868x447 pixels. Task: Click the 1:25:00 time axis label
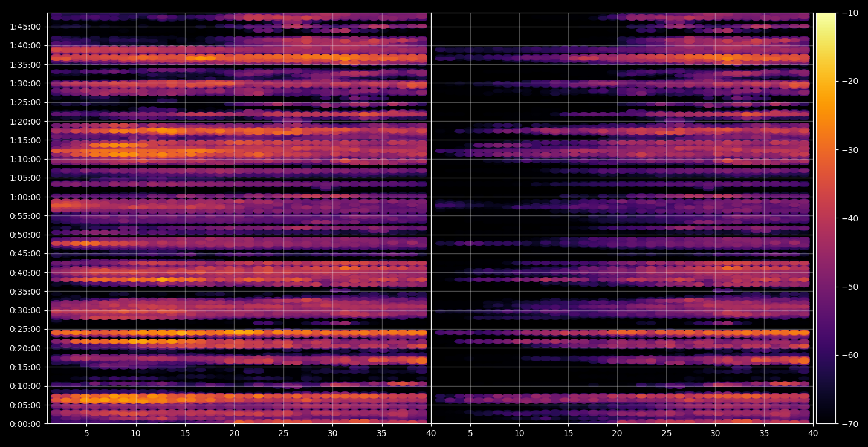click(25, 102)
